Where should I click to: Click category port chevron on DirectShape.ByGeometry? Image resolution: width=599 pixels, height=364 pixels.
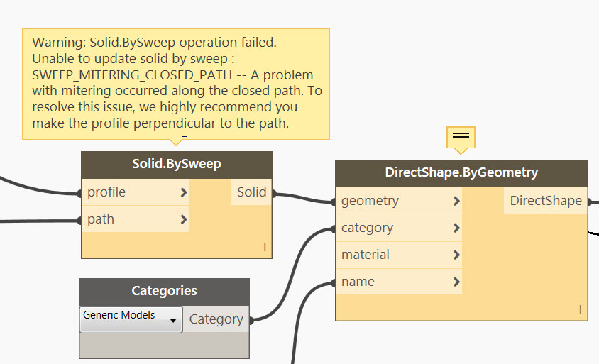[456, 228]
